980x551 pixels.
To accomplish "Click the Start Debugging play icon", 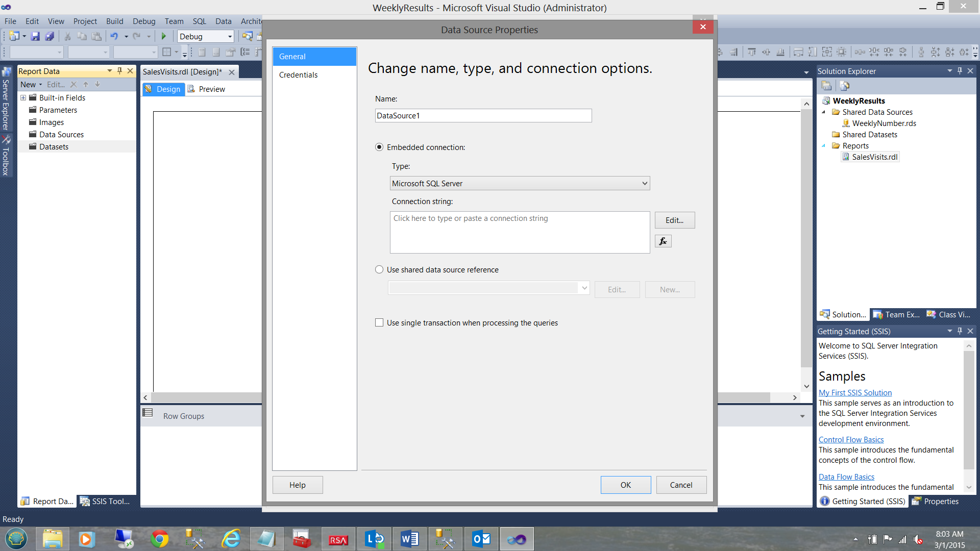I will pyautogui.click(x=163, y=36).
